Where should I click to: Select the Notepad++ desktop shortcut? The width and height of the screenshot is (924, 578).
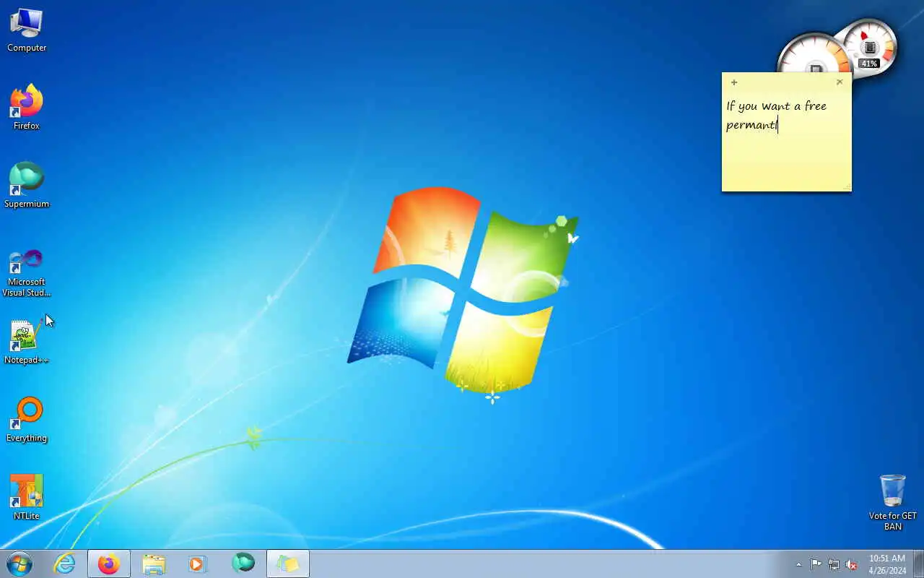coord(27,342)
